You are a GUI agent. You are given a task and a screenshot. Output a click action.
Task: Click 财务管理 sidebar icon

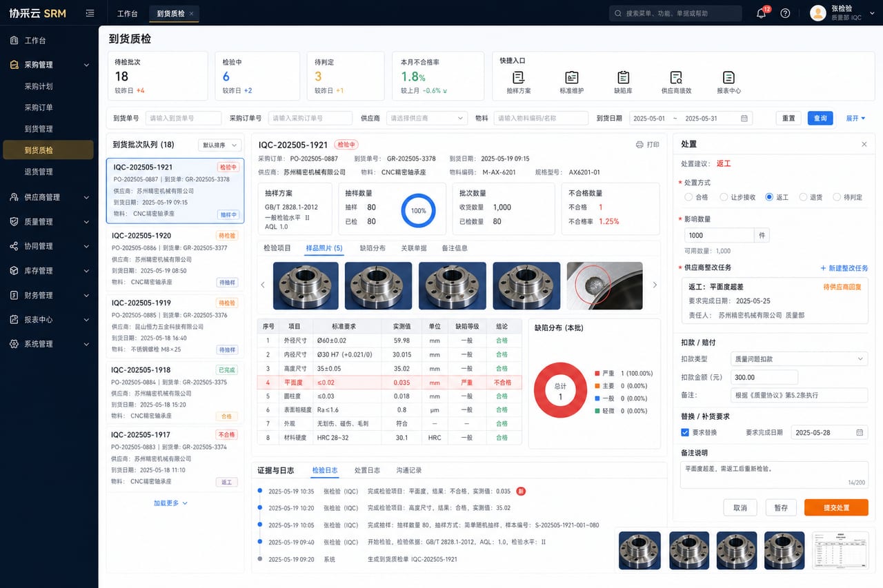[x=14, y=295]
